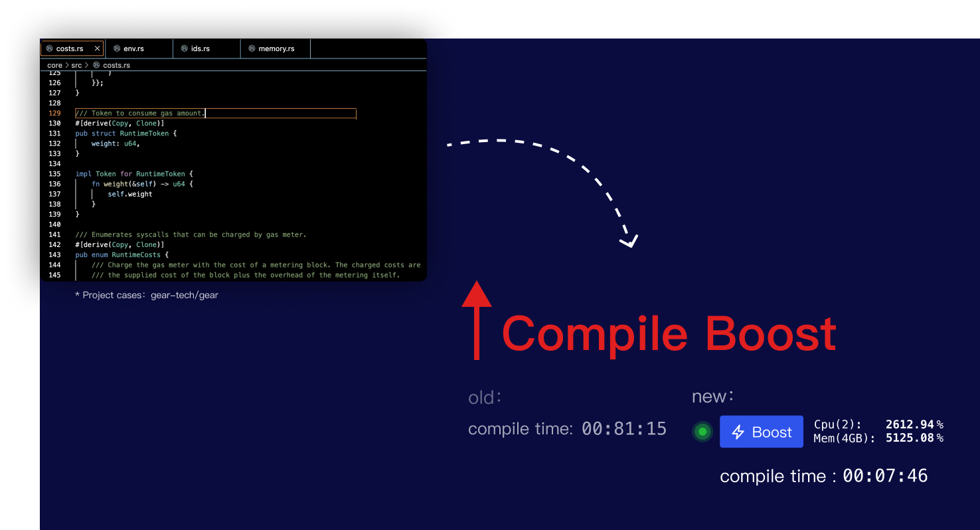Click the 'Cpu(2):' label

click(x=838, y=424)
